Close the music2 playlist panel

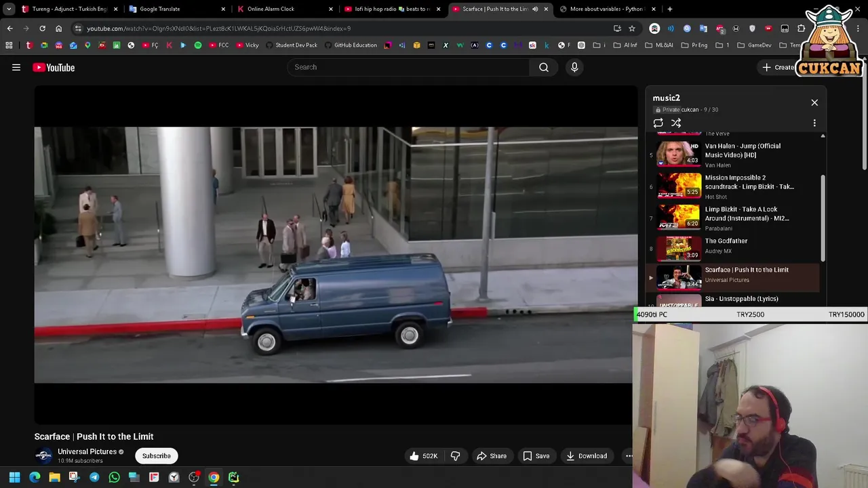(814, 102)
